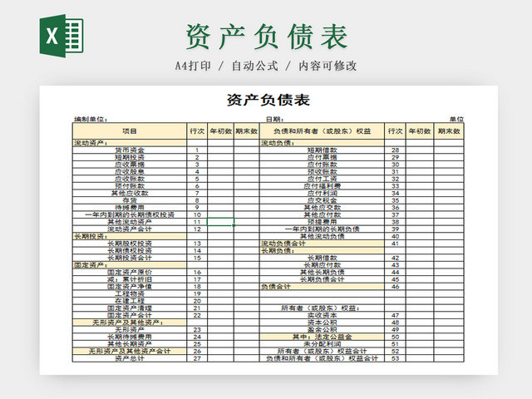Click the 资本公积 row label
Screen dimensions: 532x399
pos(322,323)
